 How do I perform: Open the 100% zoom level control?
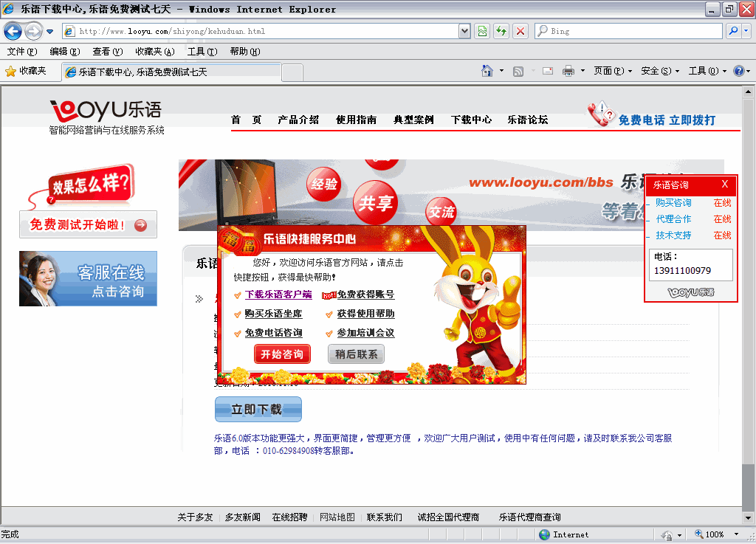(717, 534)
